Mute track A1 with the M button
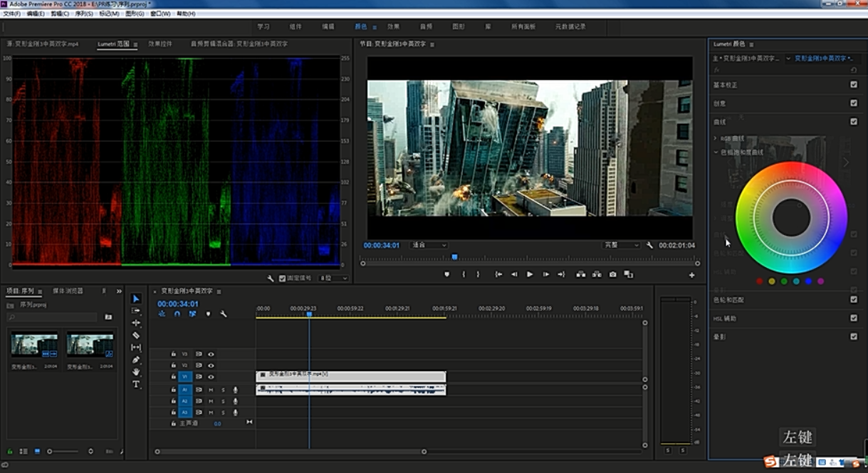 (211, 390)
